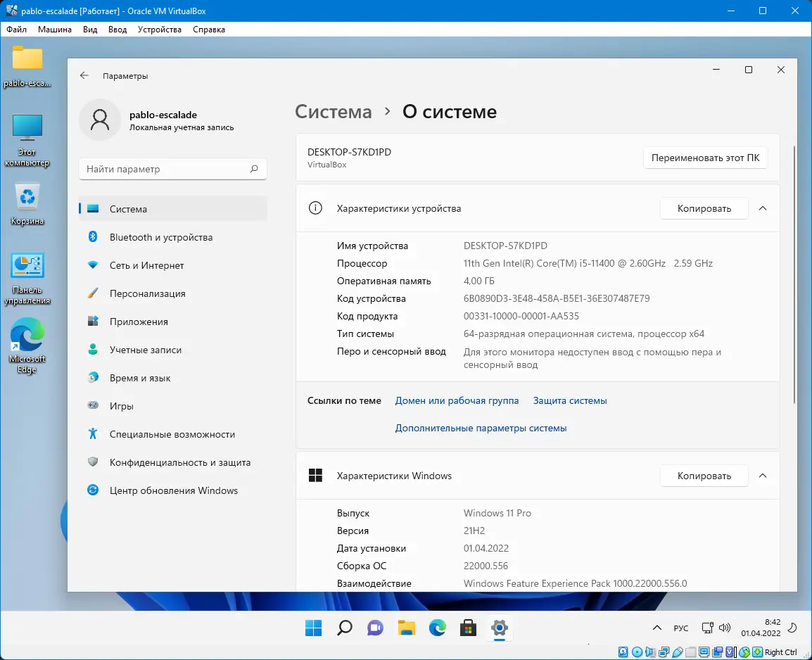Click the Start button on taskbar
The height and width of the screenshot is (660, 812).
[313, 628]
